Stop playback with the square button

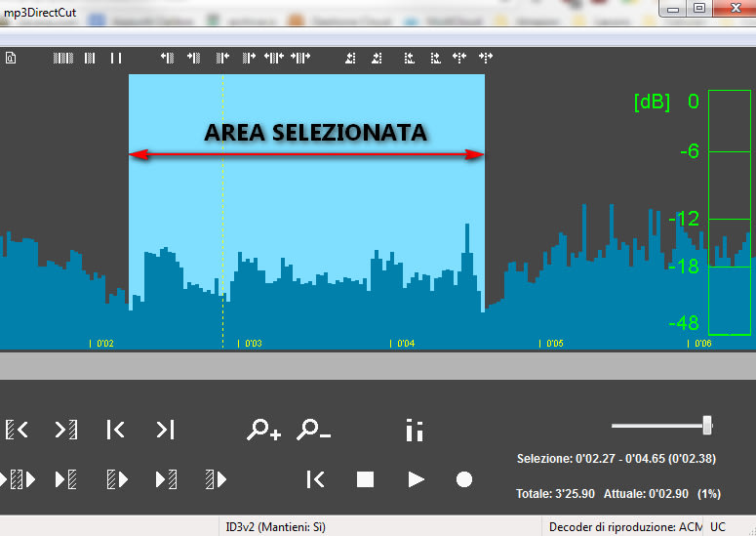pyautogui.click(x=365, y=479)
